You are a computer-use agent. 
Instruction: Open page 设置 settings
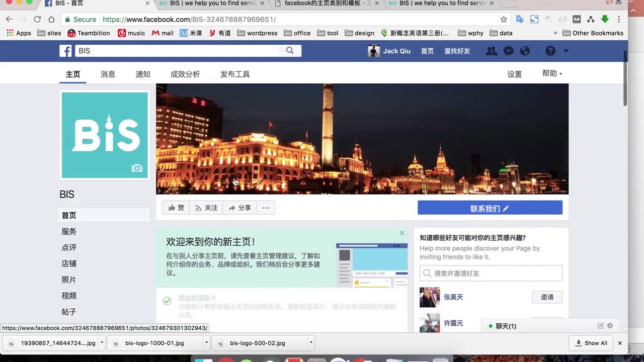[x=514, y=74]
